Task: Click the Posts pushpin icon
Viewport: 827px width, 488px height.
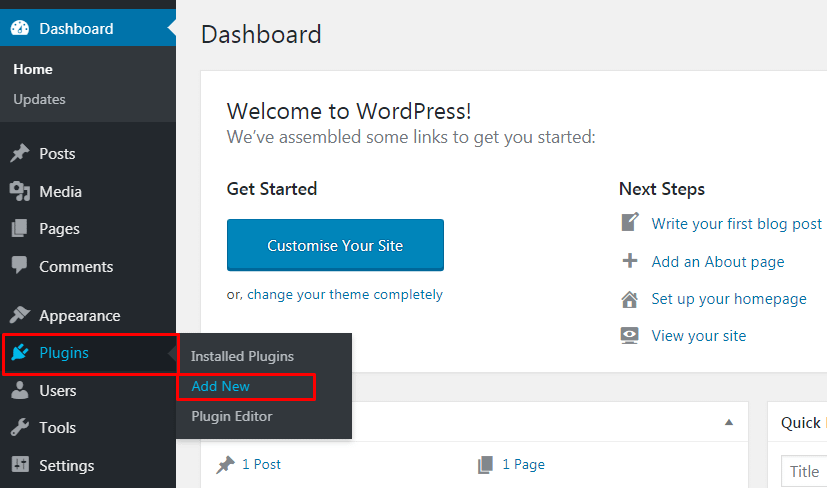Action: point(20,153)
